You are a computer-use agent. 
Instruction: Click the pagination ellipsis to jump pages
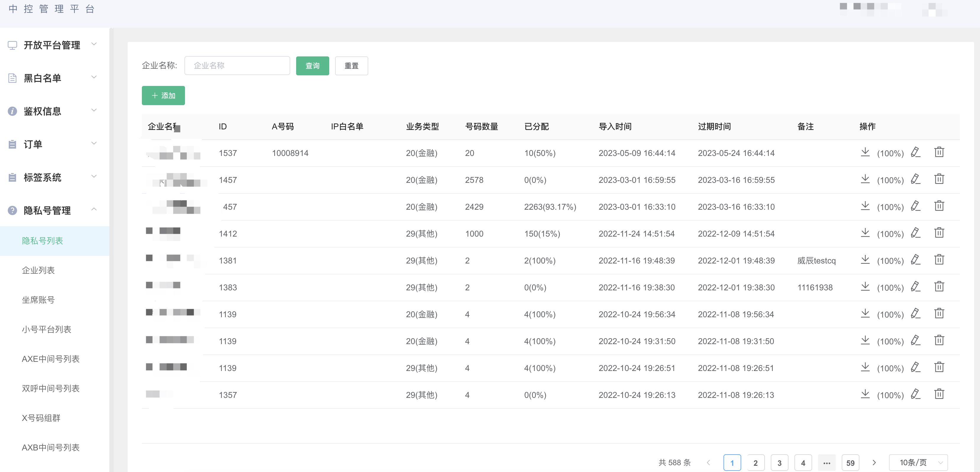(827, 463)
